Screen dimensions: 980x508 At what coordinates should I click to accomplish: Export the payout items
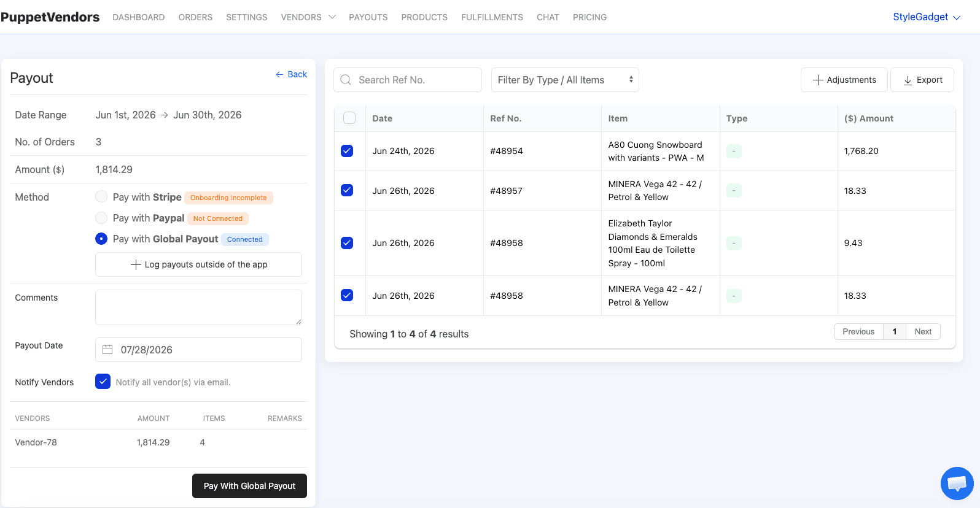(922, 80)
